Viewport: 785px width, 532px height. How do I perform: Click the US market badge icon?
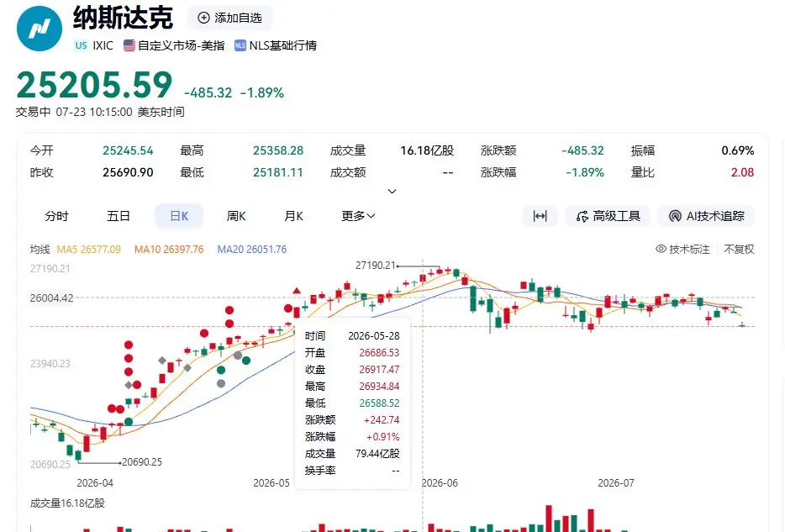(81, 45)
